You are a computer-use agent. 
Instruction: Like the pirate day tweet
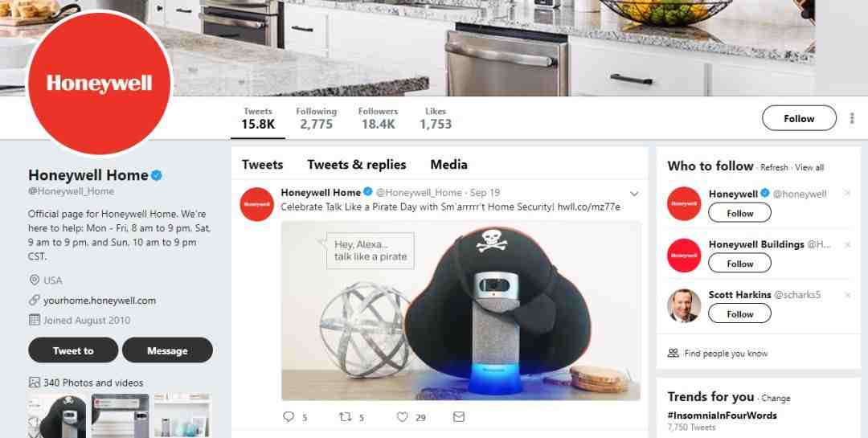pyautogui.click(x=403, y=417)
